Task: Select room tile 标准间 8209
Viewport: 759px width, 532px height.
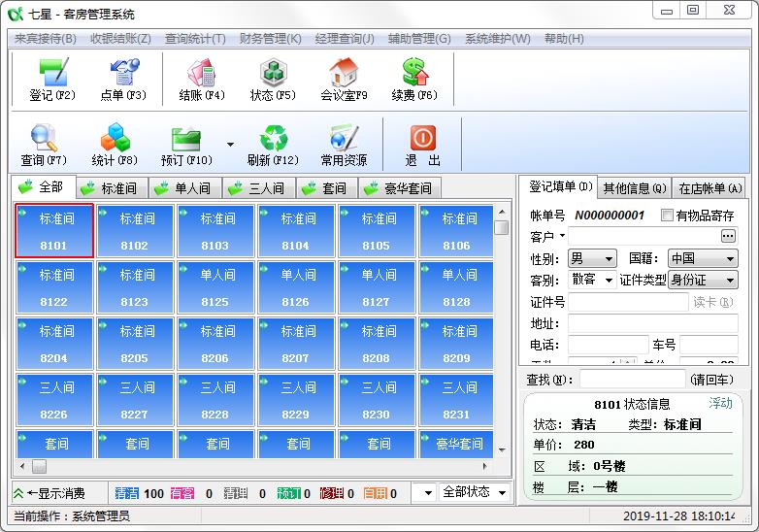Action: [457, 344]
